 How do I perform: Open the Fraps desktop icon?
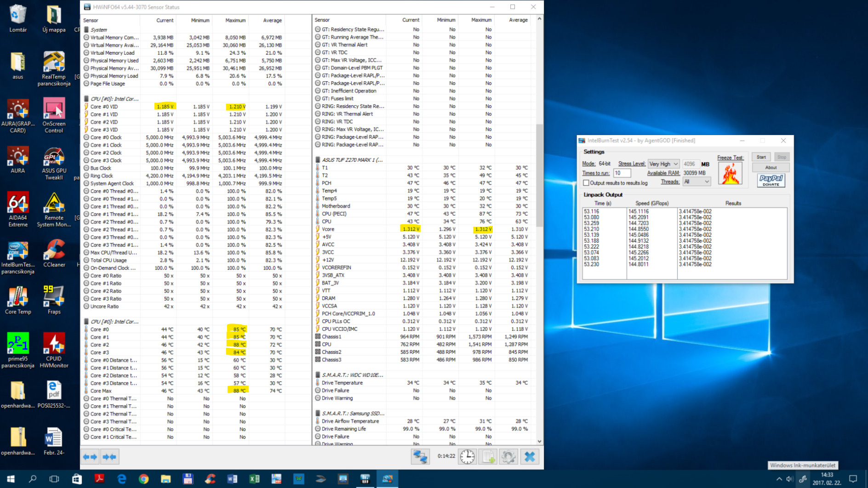click(54, 300)
